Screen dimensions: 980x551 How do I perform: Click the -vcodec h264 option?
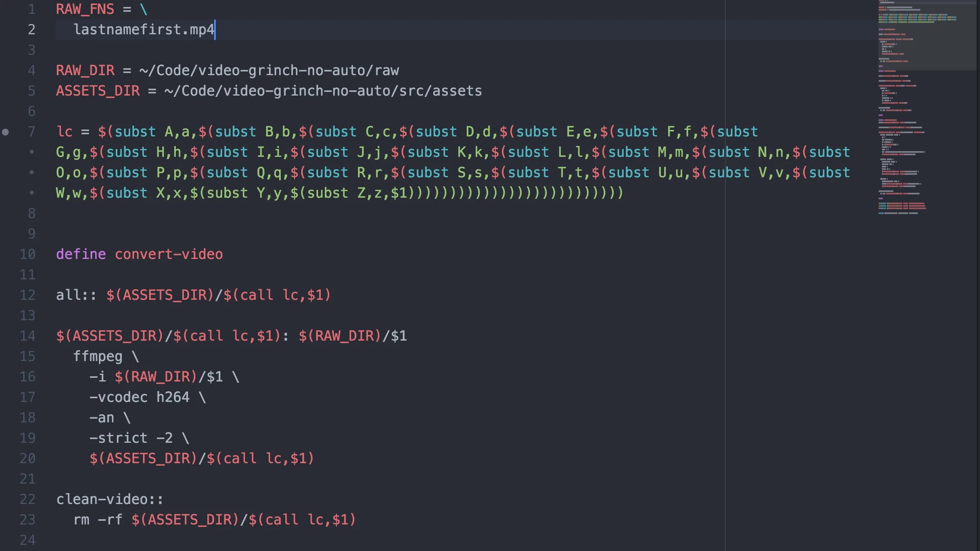[139, 397]
